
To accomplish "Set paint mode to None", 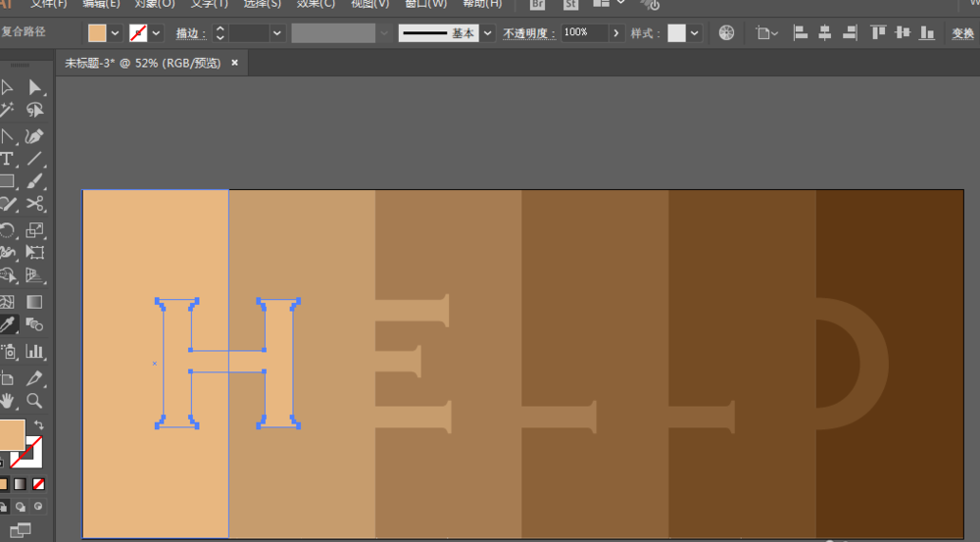I will 38,484.
